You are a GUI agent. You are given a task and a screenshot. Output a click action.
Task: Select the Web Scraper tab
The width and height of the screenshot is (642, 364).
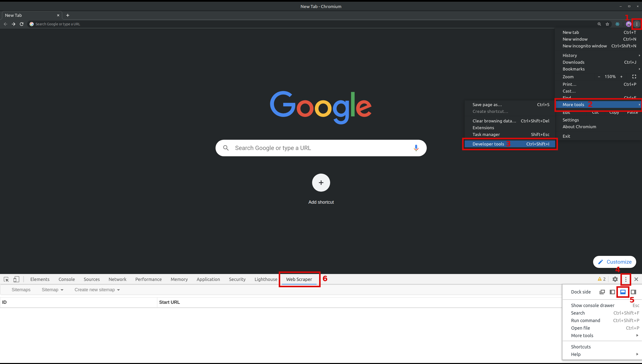click(x=299, y=279)
